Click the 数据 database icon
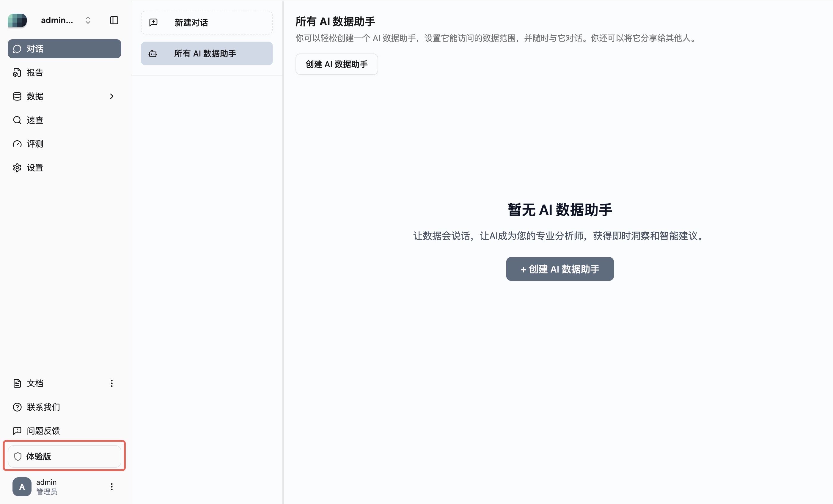 [x=17, y=96]
